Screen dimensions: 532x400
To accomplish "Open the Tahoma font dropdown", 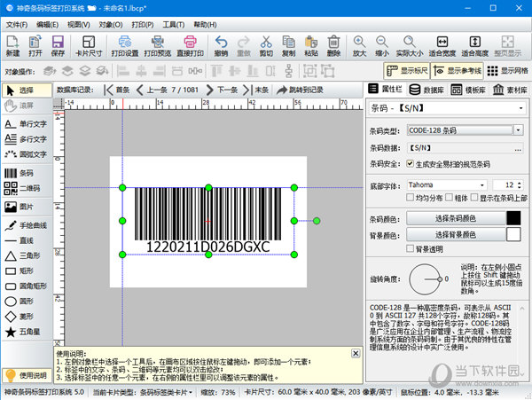I will click(x=482, y=184).
